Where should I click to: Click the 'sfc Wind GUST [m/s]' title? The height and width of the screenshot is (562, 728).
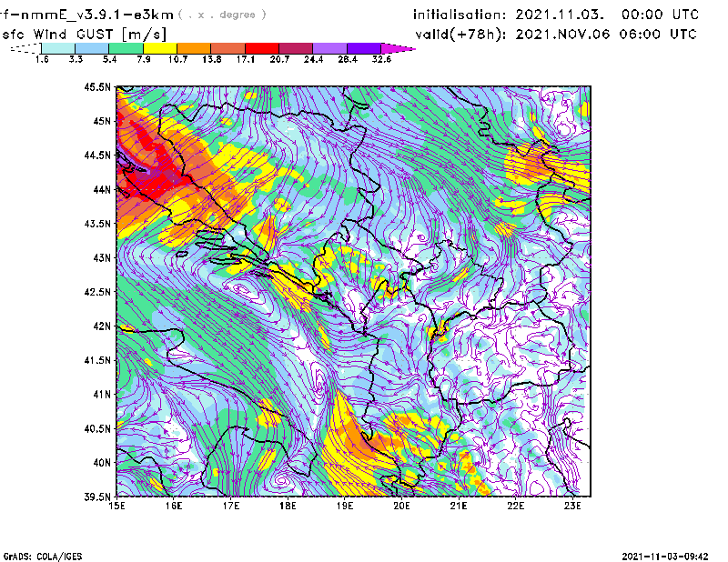click(84, 35)
